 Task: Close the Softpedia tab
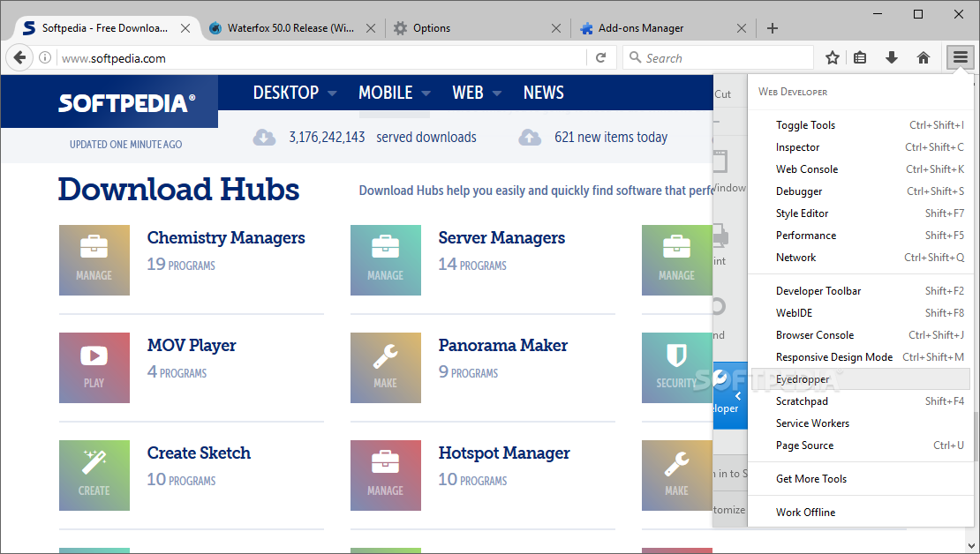[185, 28]
